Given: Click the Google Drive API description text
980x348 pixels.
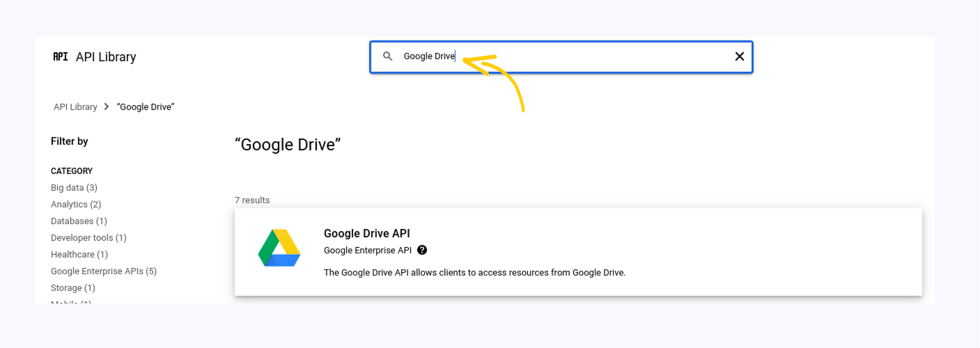Looking at the screenshot, I should pyautogui.click(x=474, y=273).
